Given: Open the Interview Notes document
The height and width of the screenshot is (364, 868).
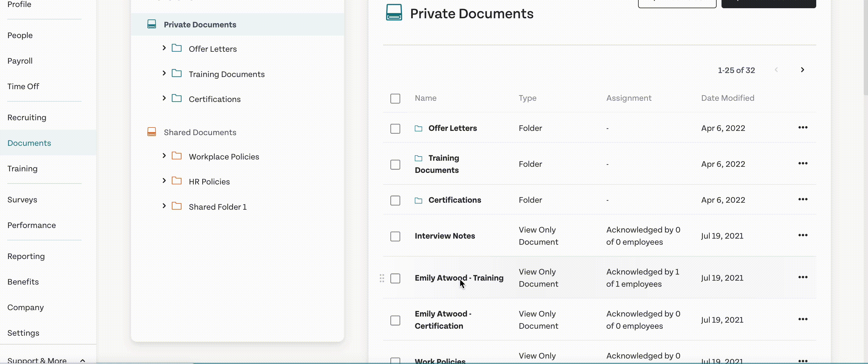Looking at the screenshot, I should click(445, 236).
